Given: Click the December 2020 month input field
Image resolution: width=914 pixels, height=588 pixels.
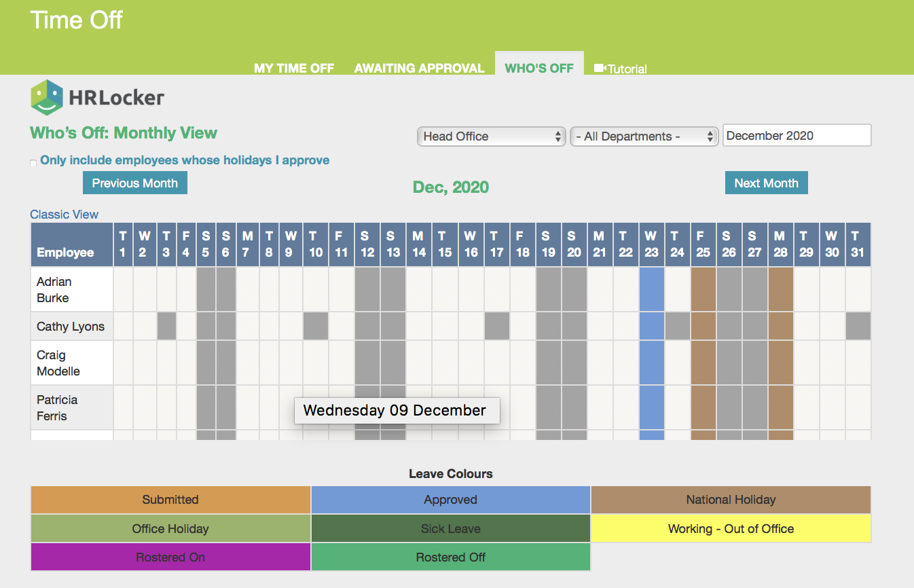Looking at the screenshot, I should click(x=796, y=135).
